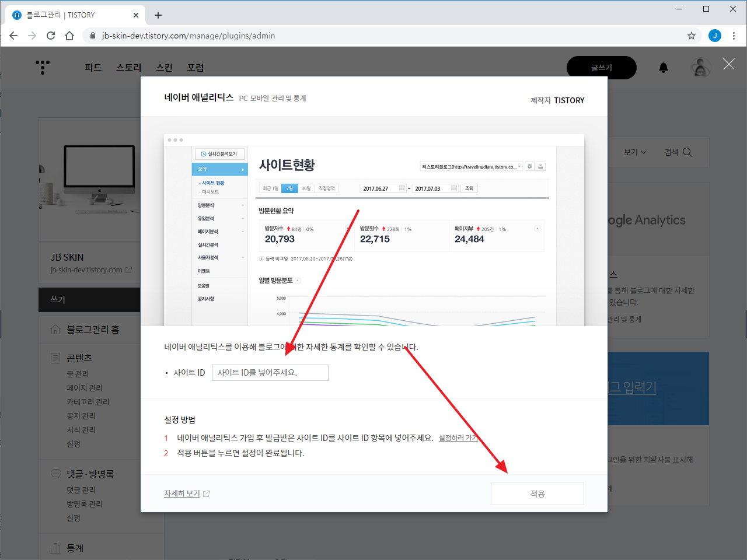Open 글 관리 in sidebar

[x=78, y=374]
